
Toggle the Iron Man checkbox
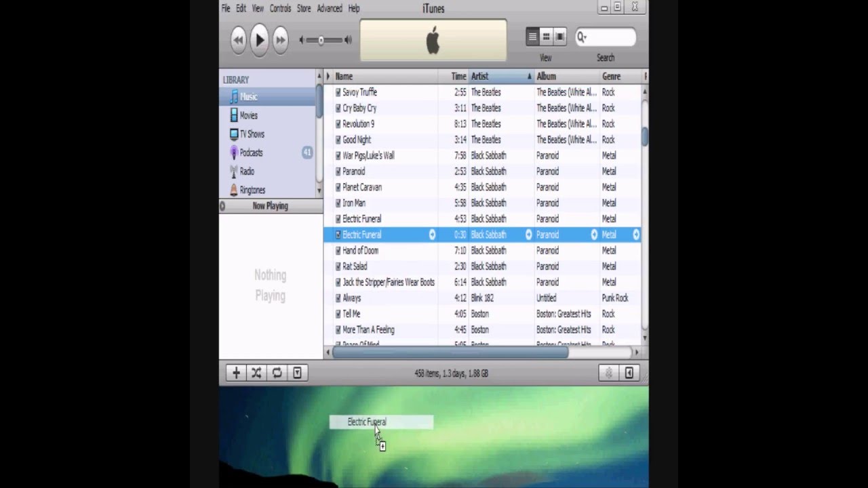pyautogui.click(x=338, y=203)
